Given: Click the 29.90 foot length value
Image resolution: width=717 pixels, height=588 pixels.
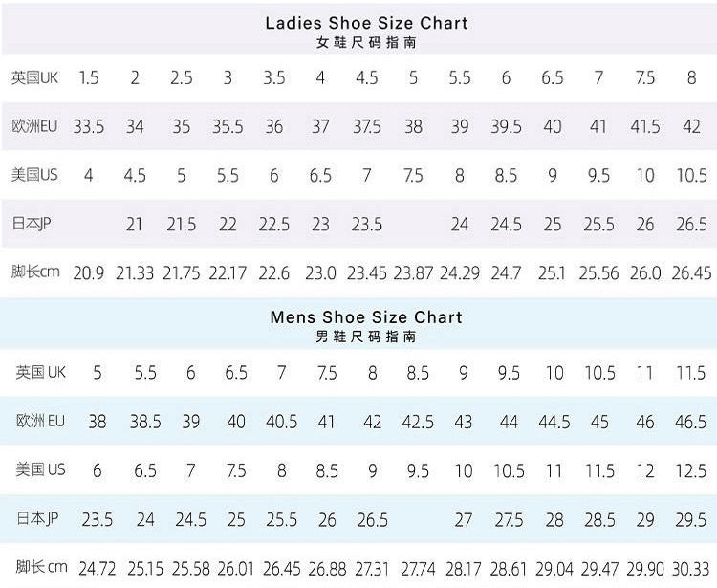Looking at the screenshot, I should click(645, 569).
